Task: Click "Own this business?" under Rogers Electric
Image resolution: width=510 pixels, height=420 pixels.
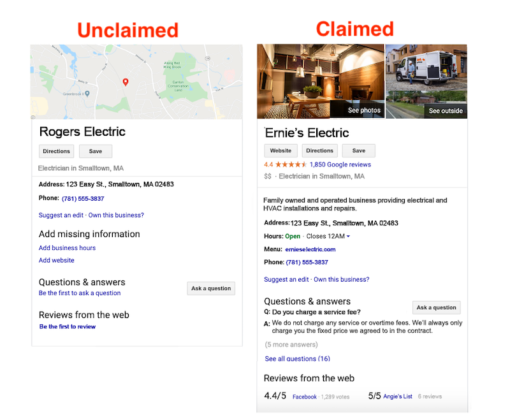Action: 115,215
